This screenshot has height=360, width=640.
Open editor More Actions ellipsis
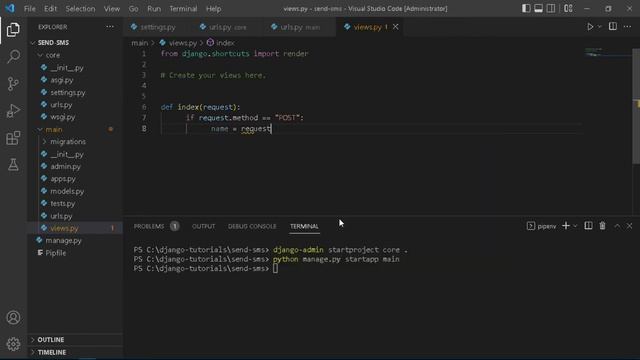pyautogui.click(x=627, y=27)
